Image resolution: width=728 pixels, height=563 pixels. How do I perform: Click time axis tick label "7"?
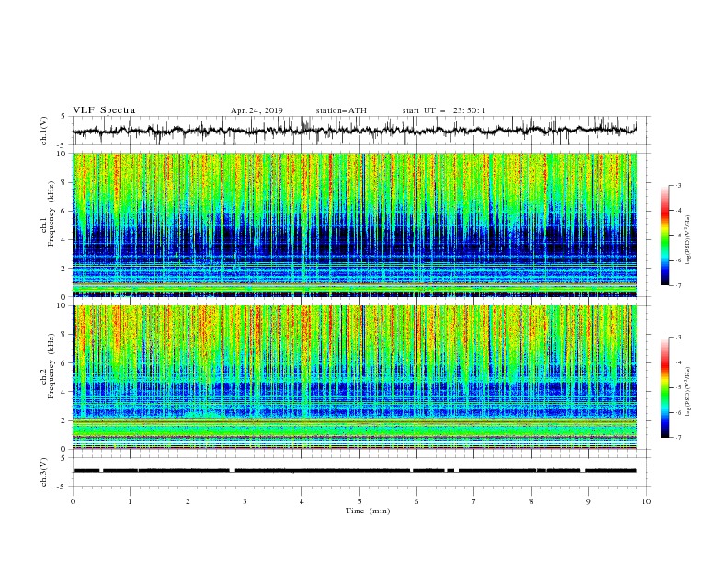(x=474, y=501)
